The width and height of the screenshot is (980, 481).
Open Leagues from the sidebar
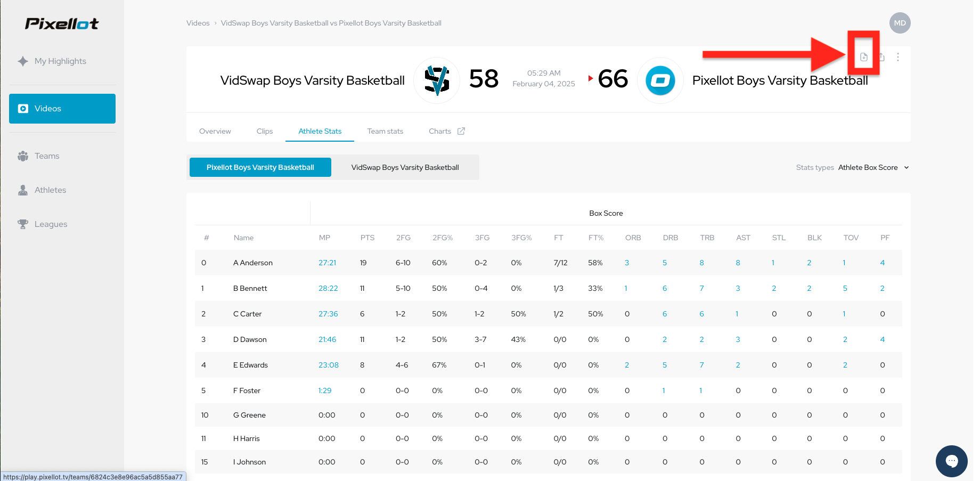pyautogui.click(x=62, y=224)
